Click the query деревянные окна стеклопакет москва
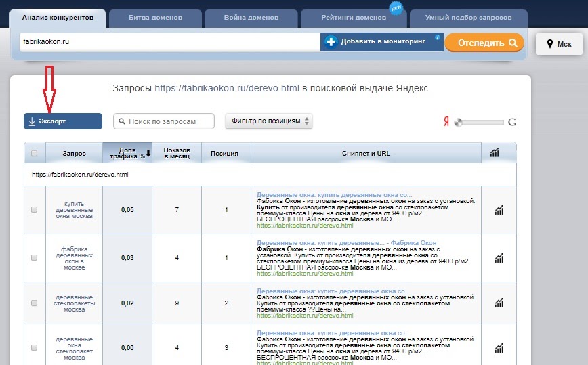 point(74,348)
